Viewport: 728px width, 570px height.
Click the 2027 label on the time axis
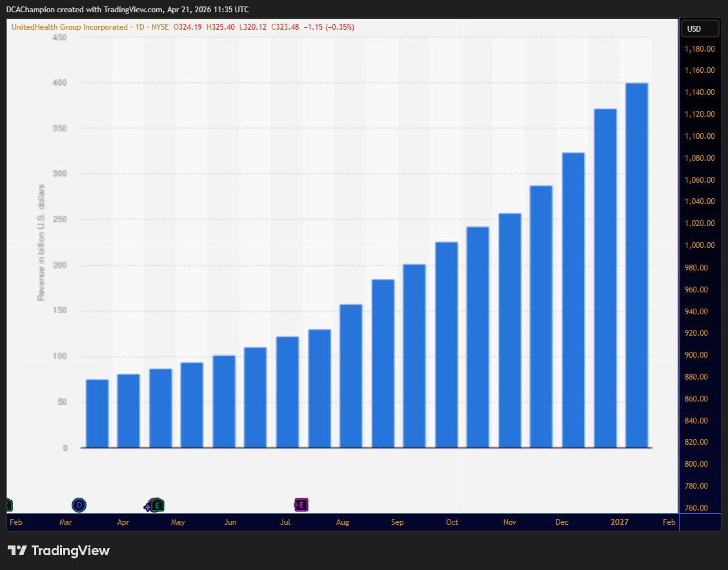click(x=620, y=522)
